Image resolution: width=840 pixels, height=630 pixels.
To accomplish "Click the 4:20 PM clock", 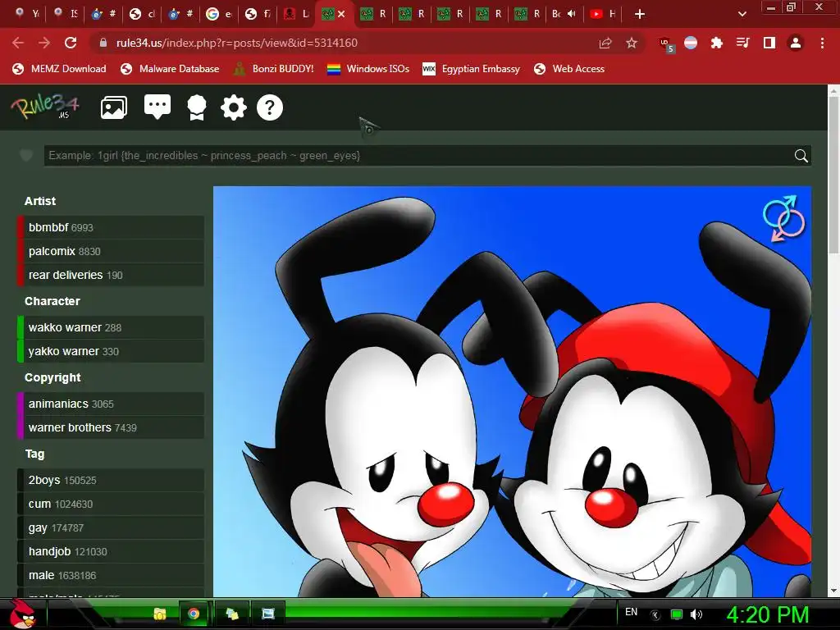I will 768,614.
